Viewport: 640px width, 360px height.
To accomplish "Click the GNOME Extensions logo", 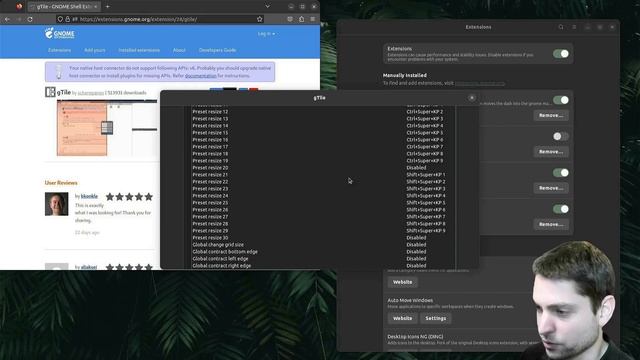I will coord(60,33).
